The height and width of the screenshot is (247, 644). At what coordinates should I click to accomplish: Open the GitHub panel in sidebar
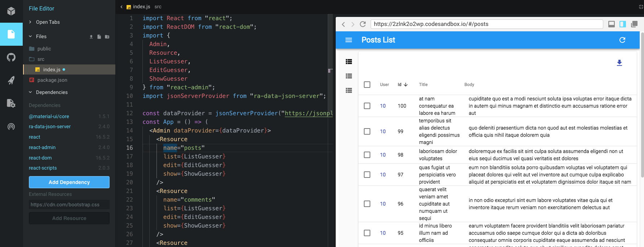coord(11,57)
